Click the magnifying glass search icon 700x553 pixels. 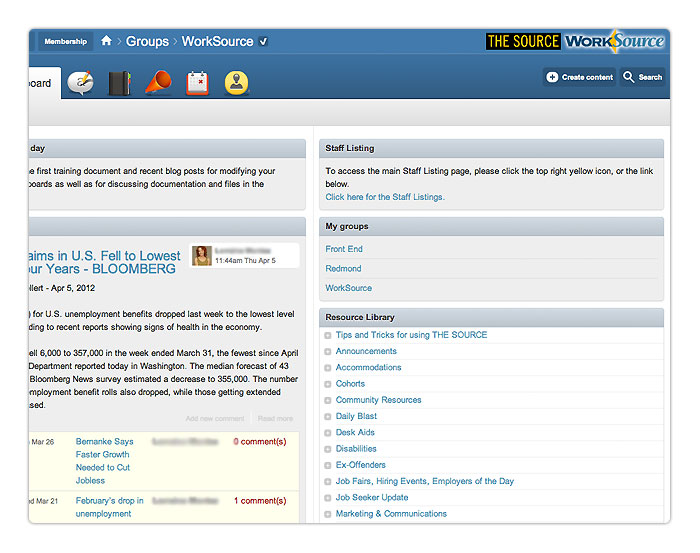(x=629, y=77)
